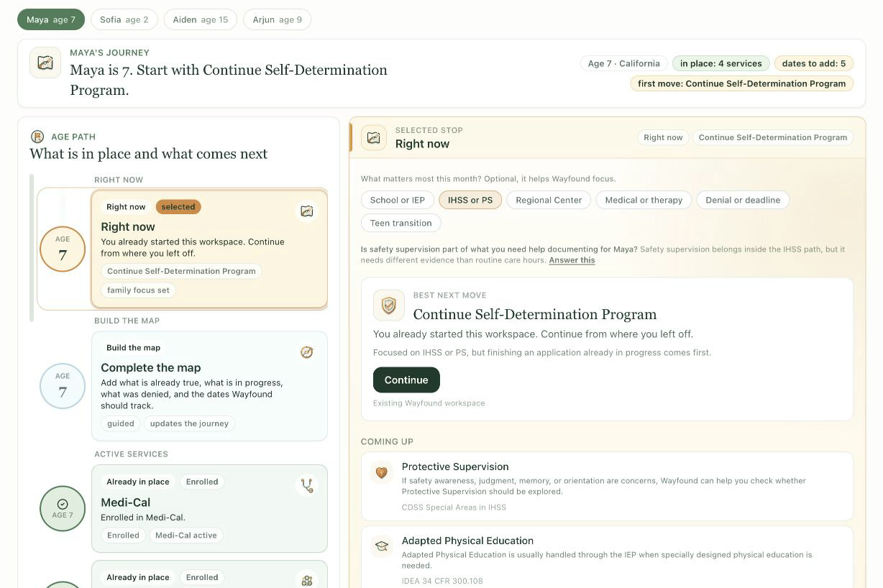Click the compass icon on Complete the map

[307, 352]
